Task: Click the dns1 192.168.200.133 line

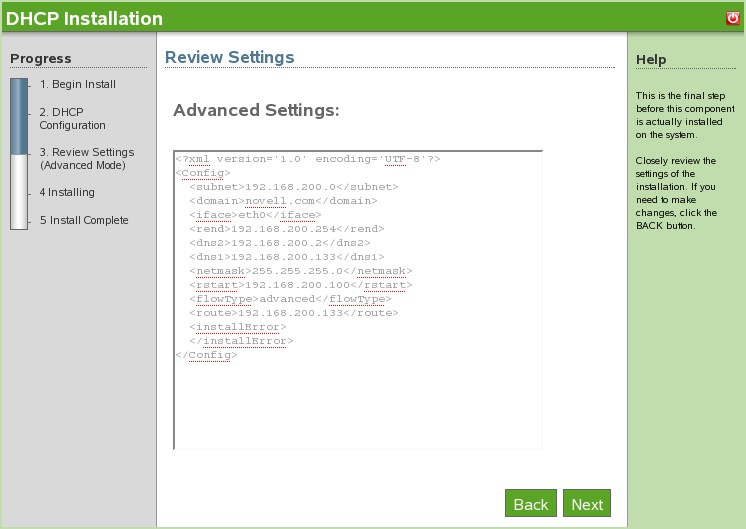Action: click(x=287, y=257)
